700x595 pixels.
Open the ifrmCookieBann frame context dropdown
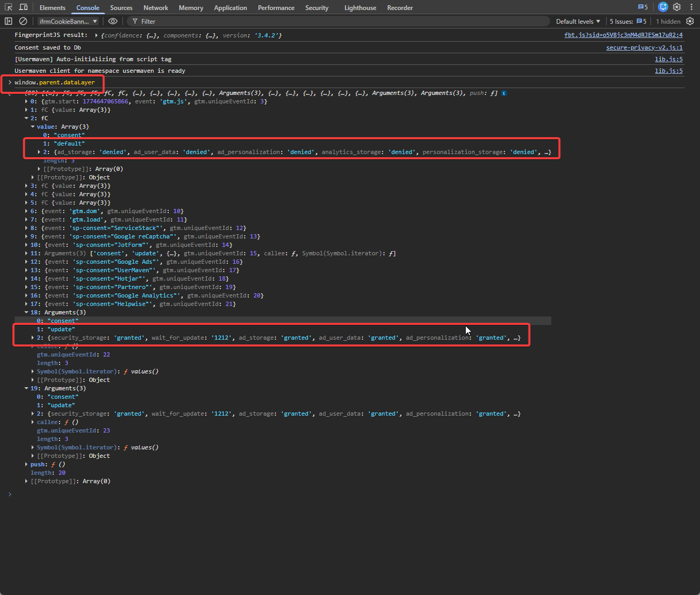[68, 21]
